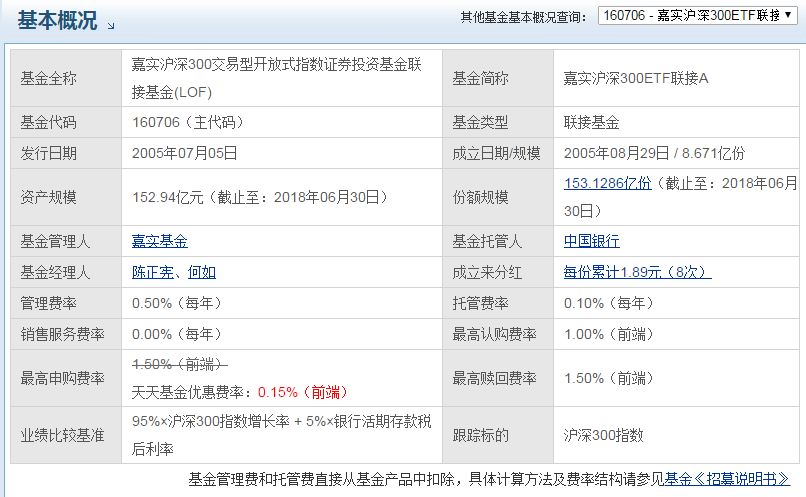Open the 160706 嘉实沪深300ETF联接 fund dropdown
806x497 pixels.
698,15
